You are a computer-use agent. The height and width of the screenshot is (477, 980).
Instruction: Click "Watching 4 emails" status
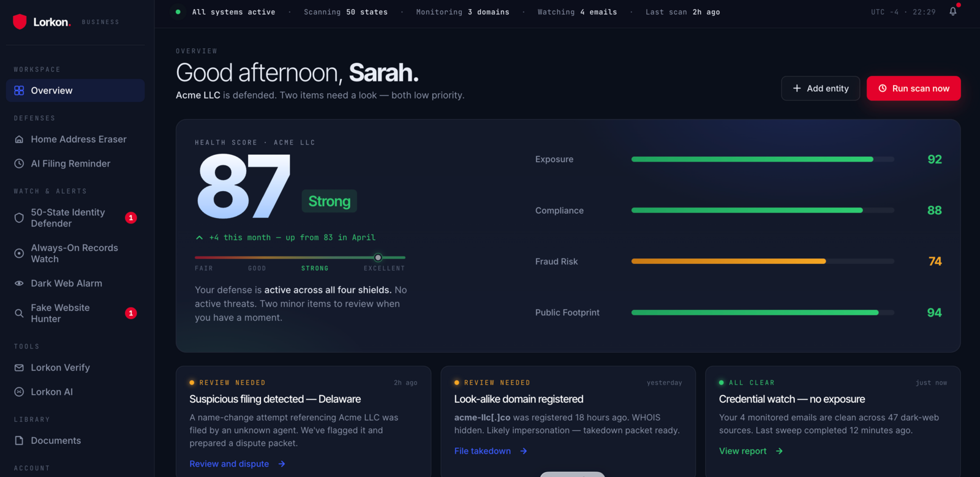[x=577, y=12]
